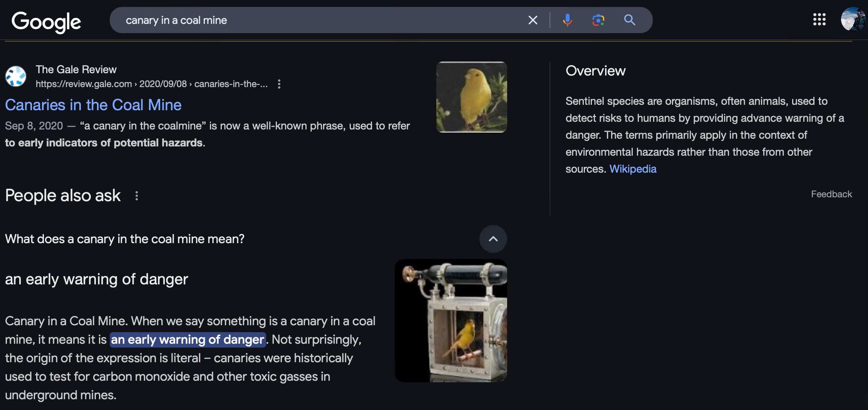Open the Google apps grid
The width and height of the screenshot is (868, 410).
point(819,19)
